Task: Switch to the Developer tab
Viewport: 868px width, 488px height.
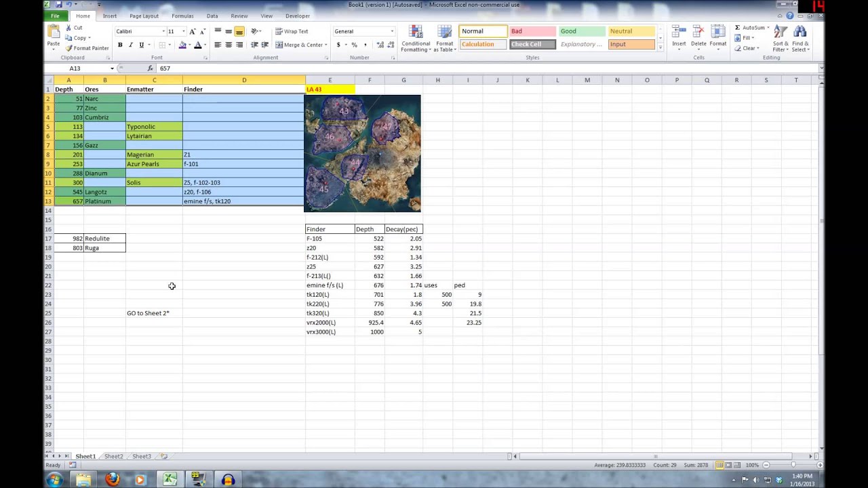Action: (x=298, y=16)
